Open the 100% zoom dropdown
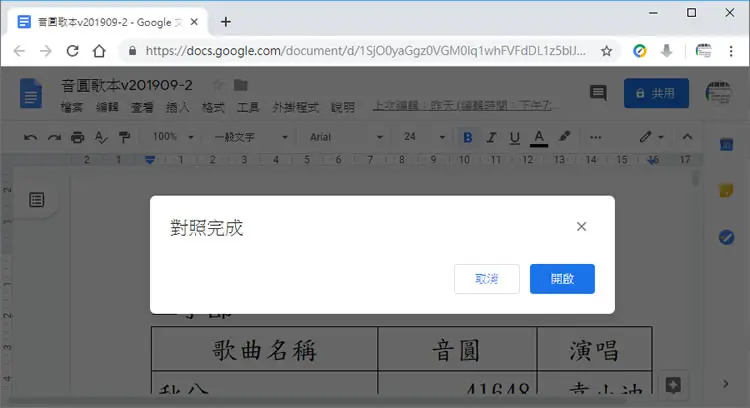Image resolution: width=750 pixels, height=408 pixels. [173, 137]
